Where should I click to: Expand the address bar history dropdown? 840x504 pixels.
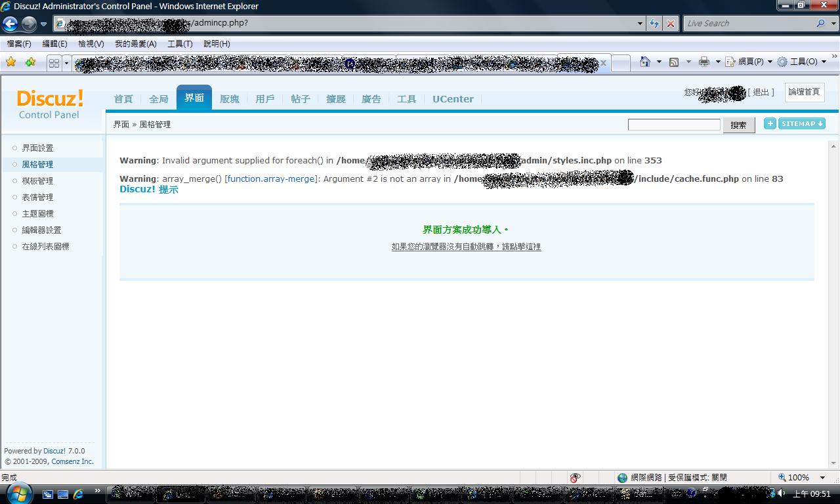click(640, 23)
